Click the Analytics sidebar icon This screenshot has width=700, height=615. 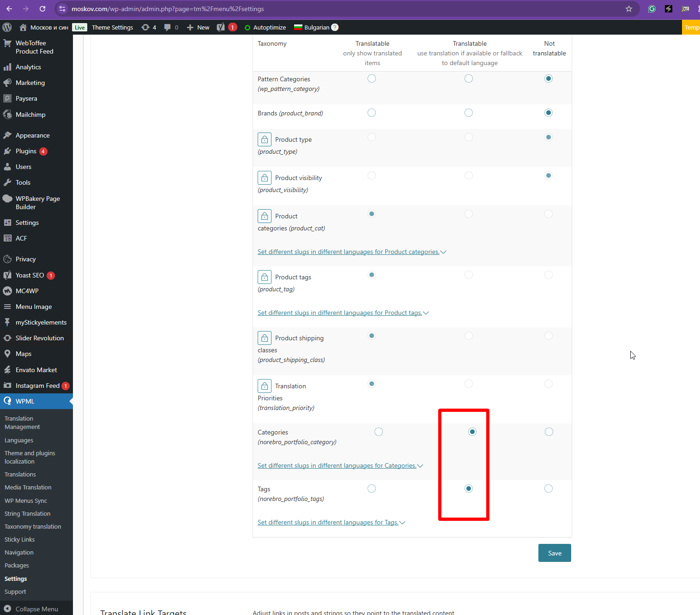click(7, 67)
